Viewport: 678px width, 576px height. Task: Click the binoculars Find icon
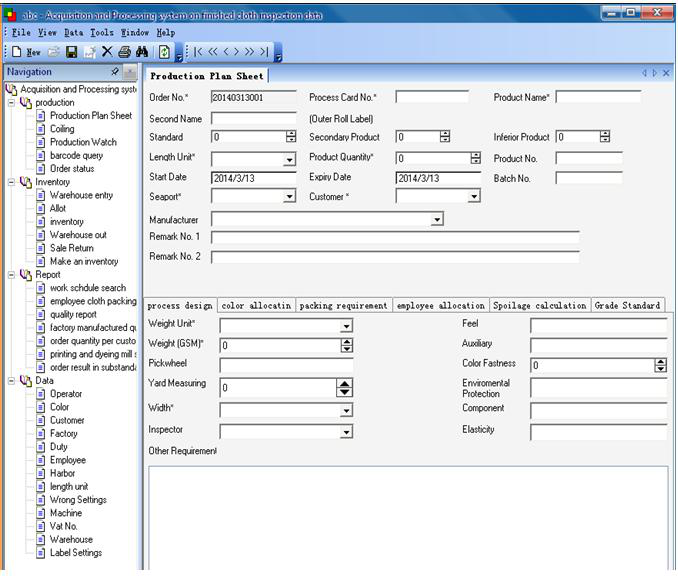pos(142,52)
